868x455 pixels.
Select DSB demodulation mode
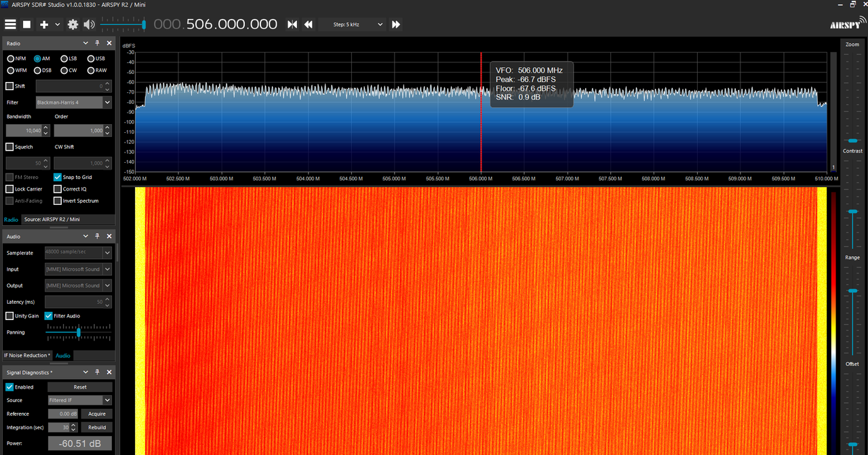(x=43, y=70)
